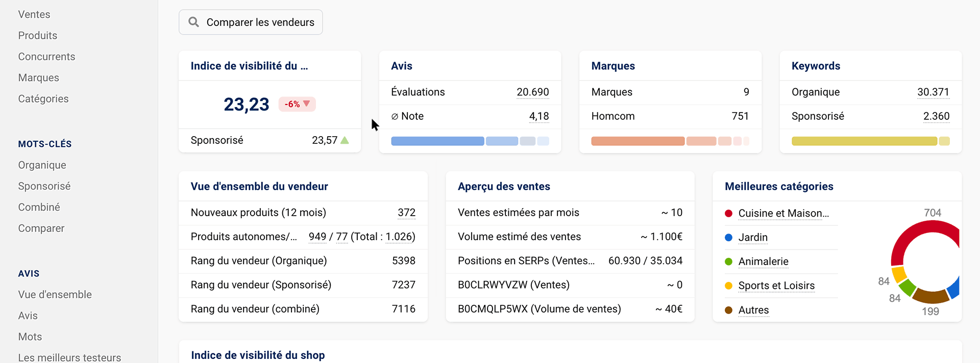Select Sponsorisé under Mots-clés
Screen dimensions: 980x363
pos(44,186)
